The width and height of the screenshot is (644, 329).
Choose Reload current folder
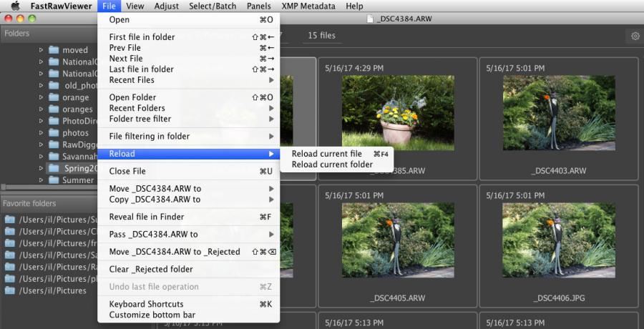(332, 164)
